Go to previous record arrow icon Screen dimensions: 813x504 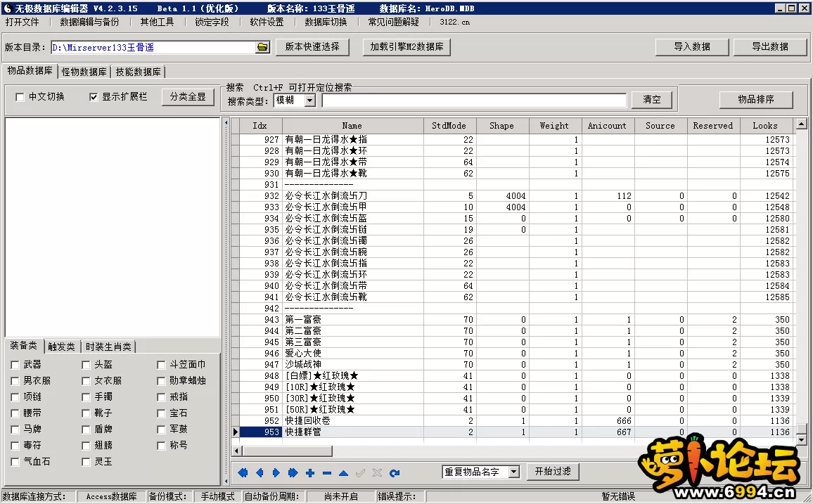pyautogui.click(x=260, y=472)
